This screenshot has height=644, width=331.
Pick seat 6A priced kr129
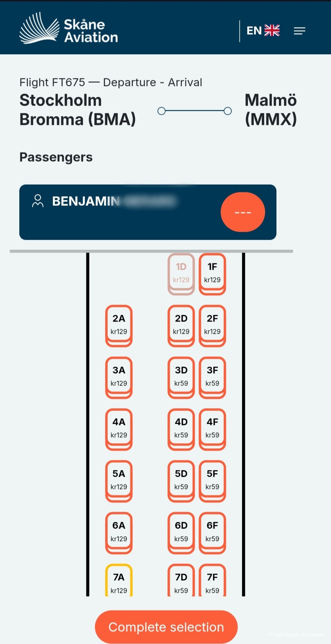(x=119, y=533)
